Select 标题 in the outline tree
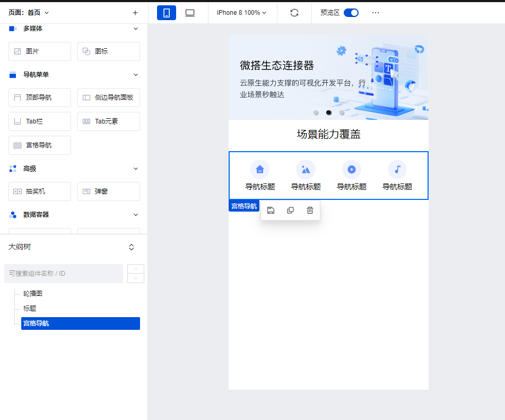The width and height of the screenshot is (505, 420). 30,309
